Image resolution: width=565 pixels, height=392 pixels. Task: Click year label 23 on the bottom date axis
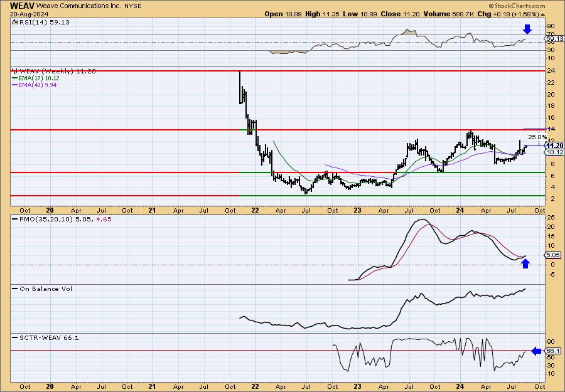click(x=357, y=386)
